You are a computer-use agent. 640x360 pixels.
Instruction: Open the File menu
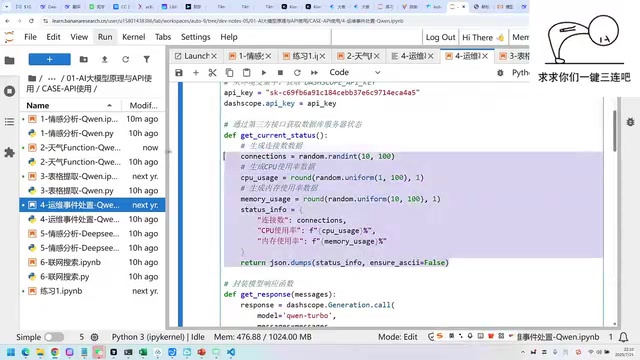coord(31,37)
